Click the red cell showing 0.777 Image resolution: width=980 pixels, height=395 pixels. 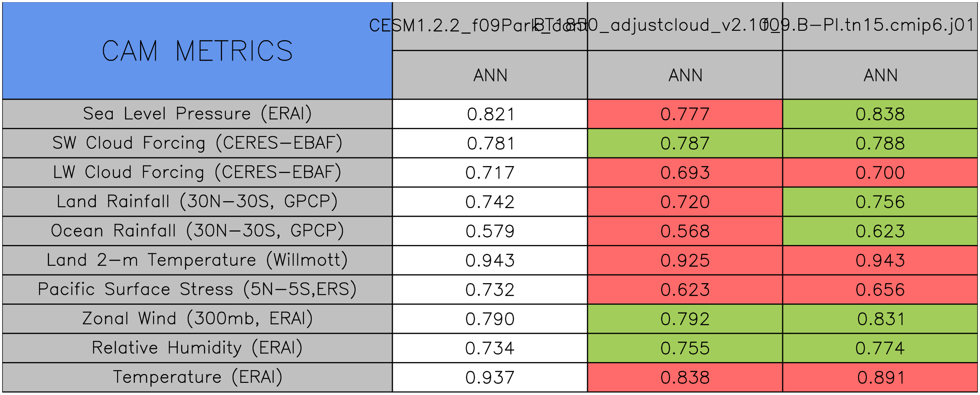[x=685, y=114]
